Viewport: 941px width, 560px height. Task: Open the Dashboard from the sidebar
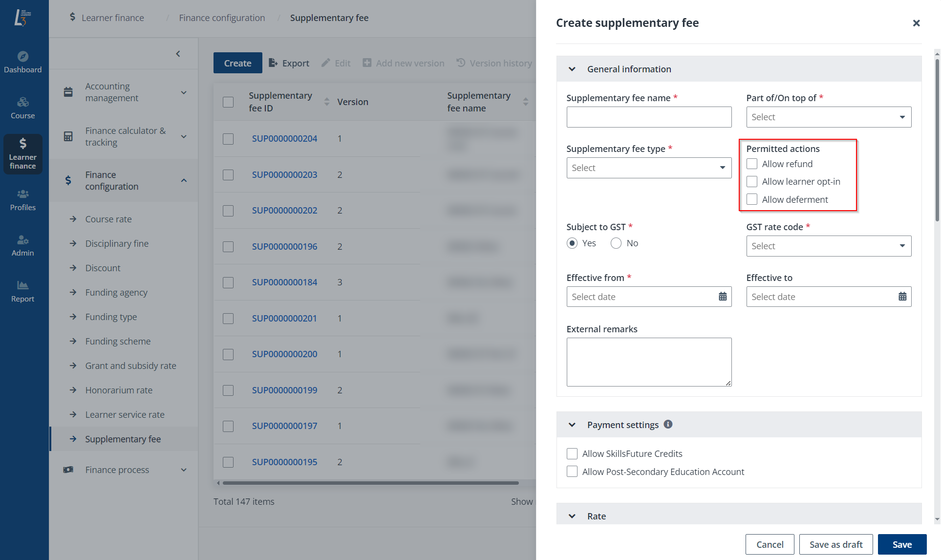click(23, 62)
